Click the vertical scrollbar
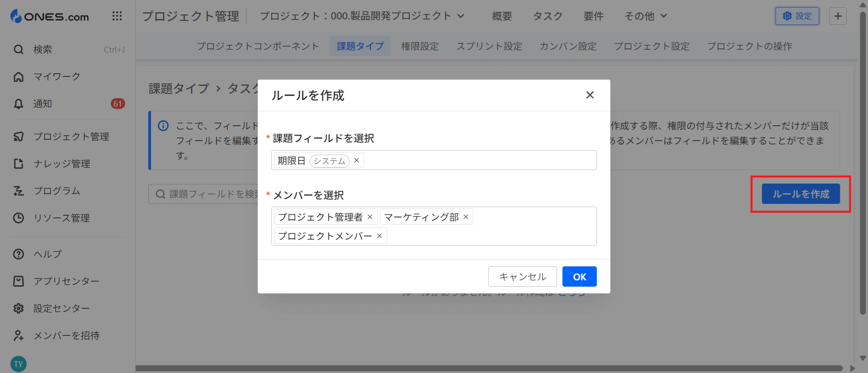 (x=863, y=163)
